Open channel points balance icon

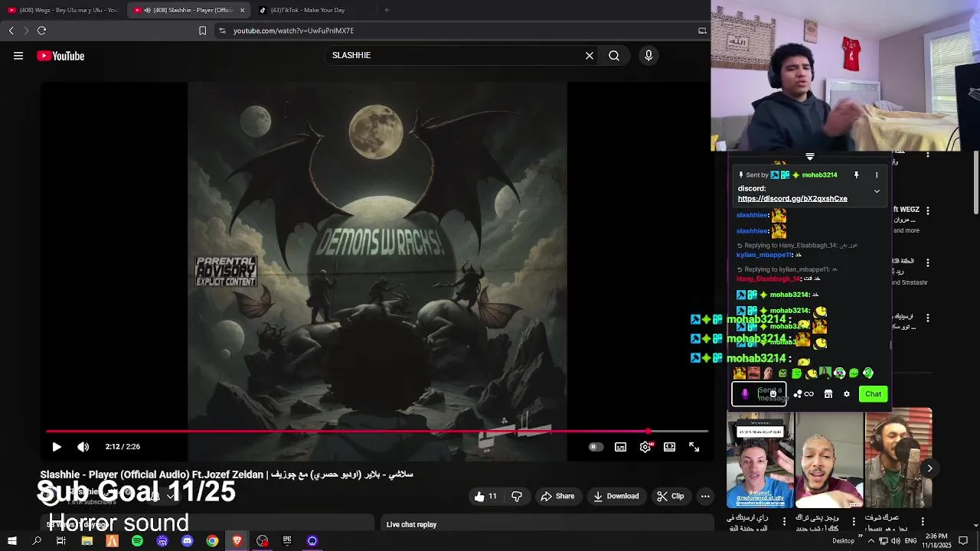(x=803, y=394)
